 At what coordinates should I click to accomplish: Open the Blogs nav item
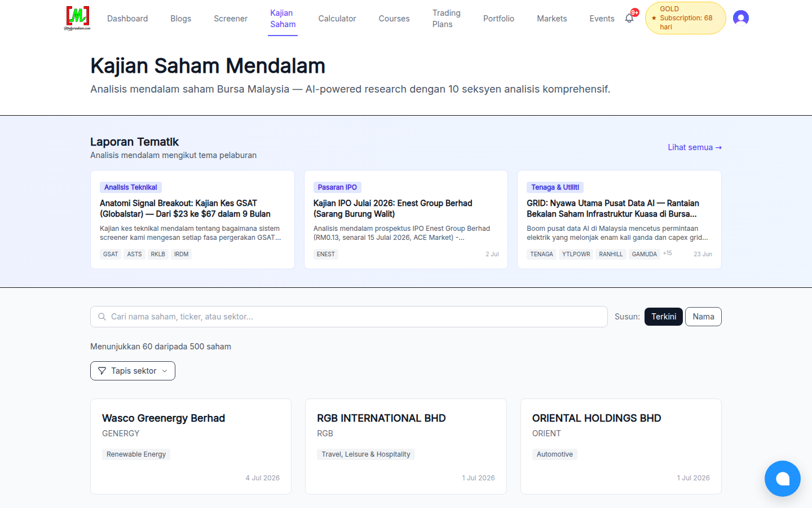point(181,19)
